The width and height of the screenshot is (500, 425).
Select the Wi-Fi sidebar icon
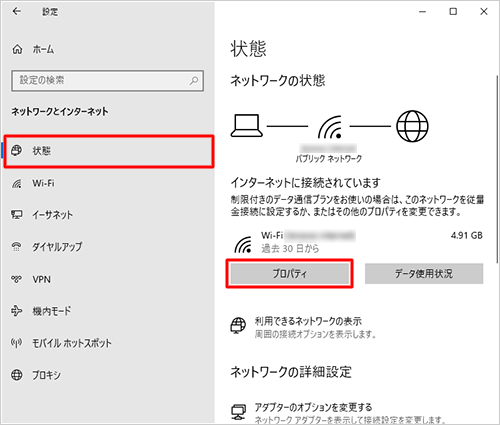tap(17, 183)
